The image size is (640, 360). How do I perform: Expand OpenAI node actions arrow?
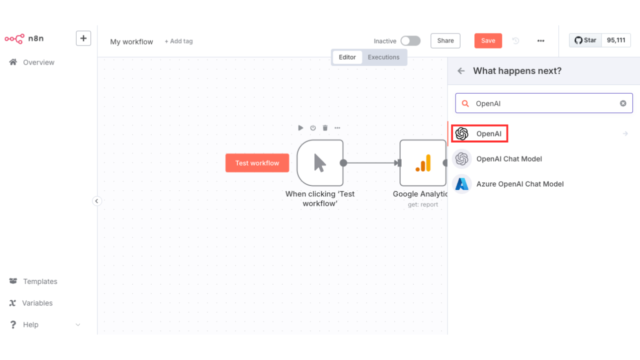click(x=625, y=133)
